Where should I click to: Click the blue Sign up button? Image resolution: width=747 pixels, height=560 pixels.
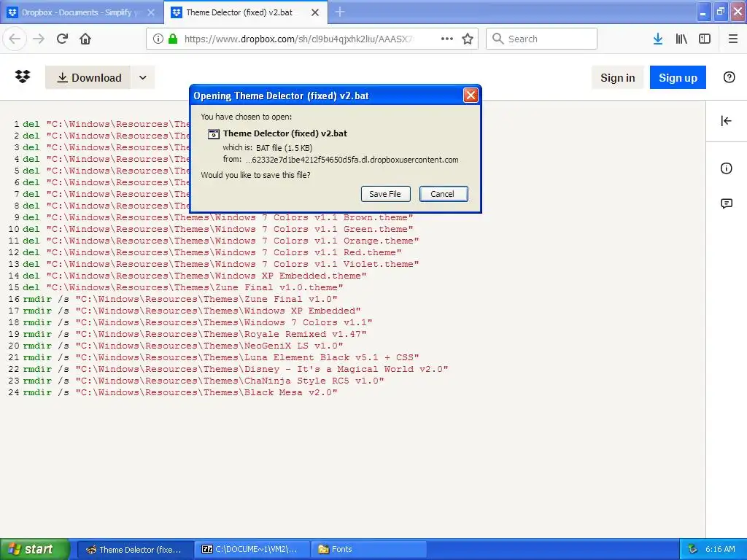[x=678, y=77]
